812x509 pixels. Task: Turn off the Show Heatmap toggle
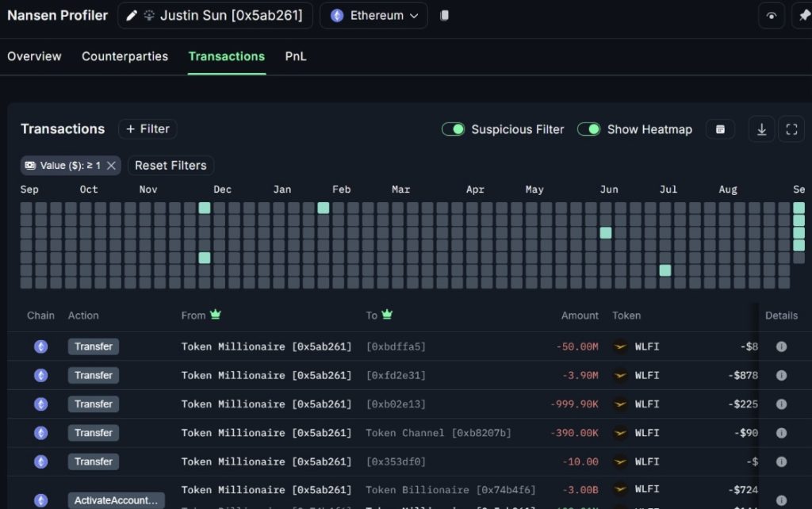click(x=588, y=129)
